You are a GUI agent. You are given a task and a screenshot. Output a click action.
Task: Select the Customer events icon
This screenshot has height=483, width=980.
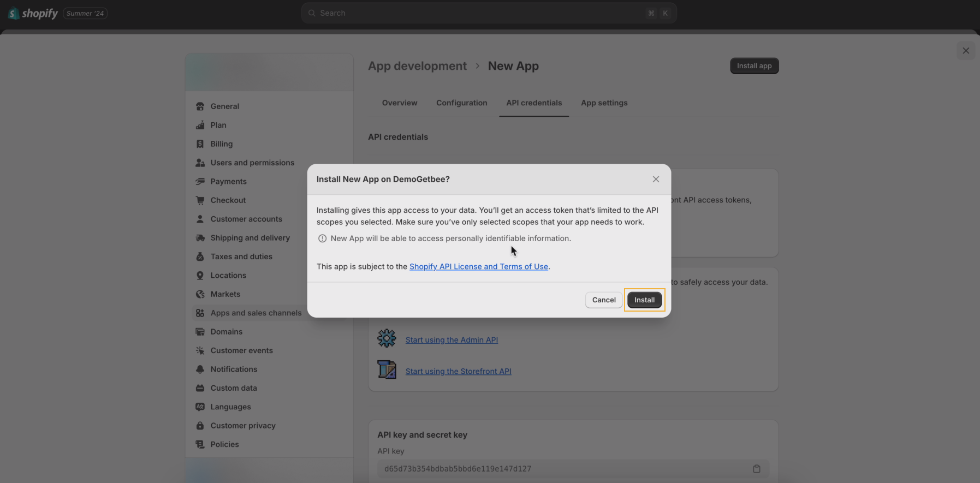point(200,350)
